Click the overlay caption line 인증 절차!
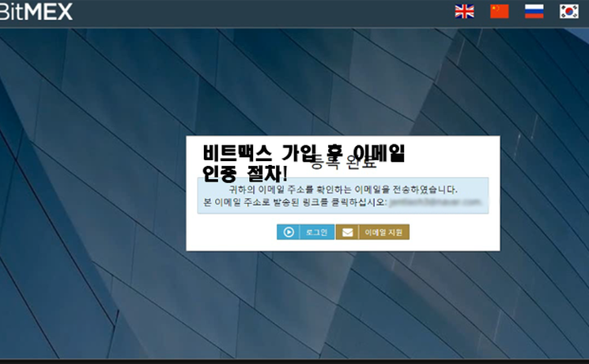 (246, 171)
